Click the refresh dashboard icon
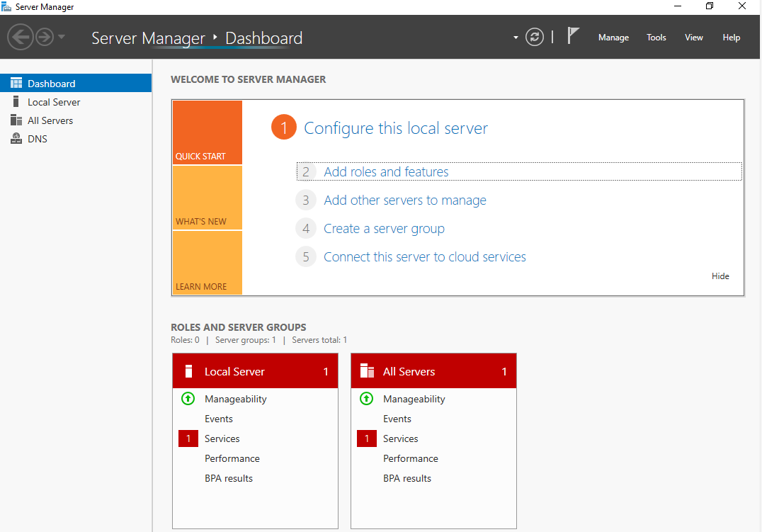The height and width of the screenshot is (532, 762). [535, 37]
